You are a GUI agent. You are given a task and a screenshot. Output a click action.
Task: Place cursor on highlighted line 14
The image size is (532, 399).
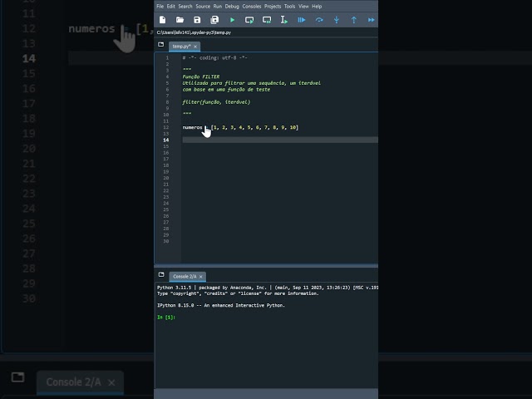point(280,140)
